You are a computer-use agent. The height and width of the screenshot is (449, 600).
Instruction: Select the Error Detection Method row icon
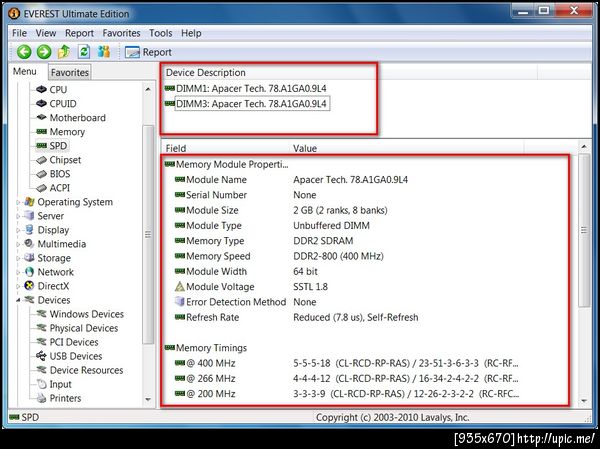point(179,302)
